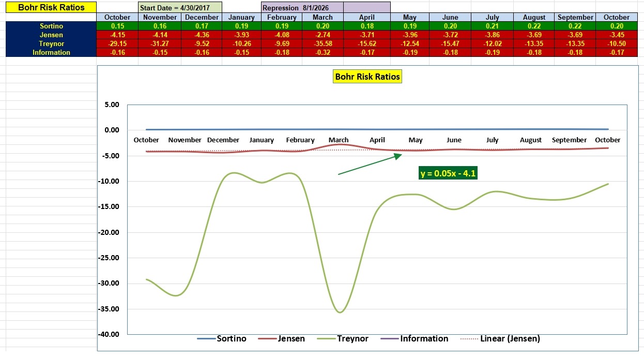The height and width of the screenshot is (357, 644).
Task: Select Treynor value -15.62 cell
Action: point(367,43)
